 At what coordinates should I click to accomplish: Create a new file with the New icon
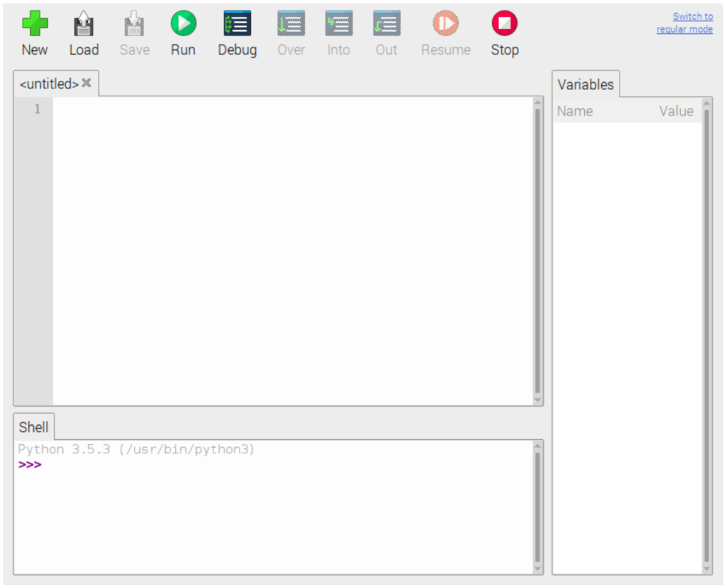[35, 23]
